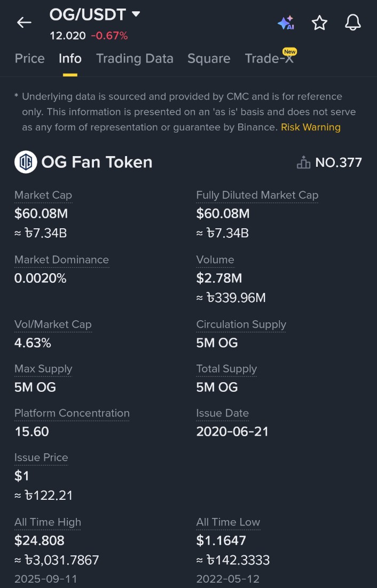The width and height of the screenshot is (377, 588).
Task: Open the Risk Warning link
Action: (311, 127)
